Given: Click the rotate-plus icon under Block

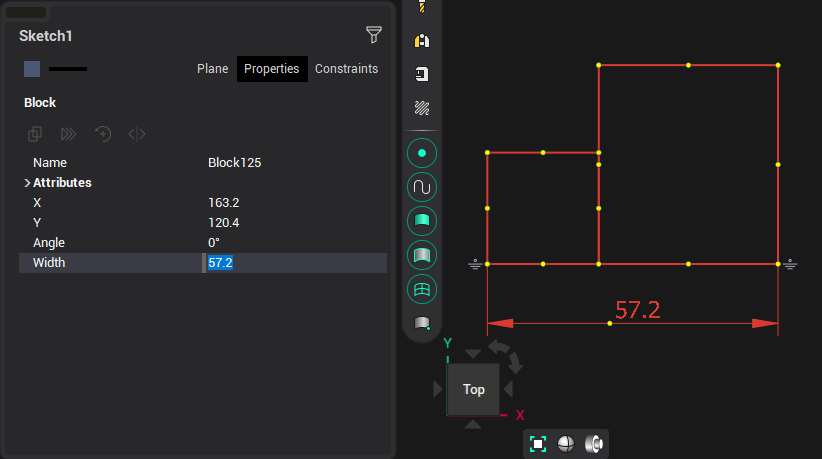Looking at the screenshot, I should pos(103,134).
